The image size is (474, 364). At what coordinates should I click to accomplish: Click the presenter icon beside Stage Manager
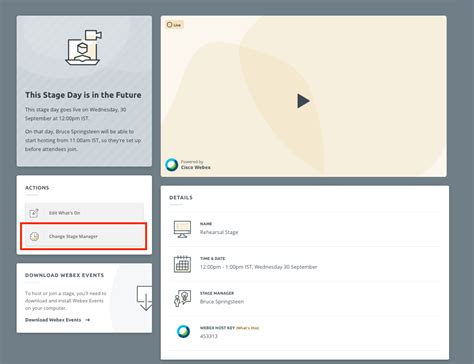point(182,298)
